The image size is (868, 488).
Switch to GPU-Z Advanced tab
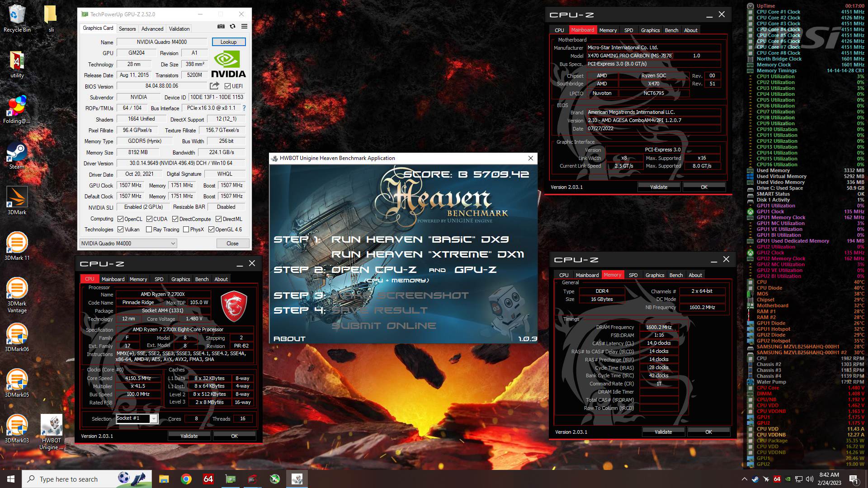tap(152, 28)
